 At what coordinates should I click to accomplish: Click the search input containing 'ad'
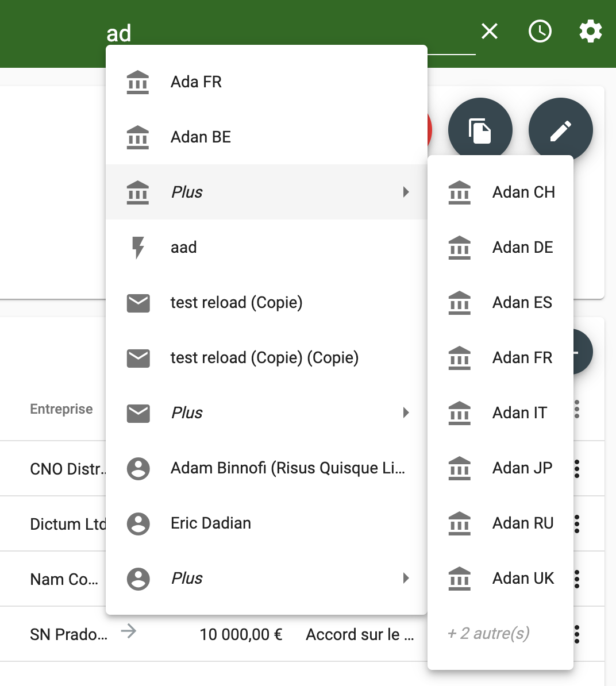point(291,33)
